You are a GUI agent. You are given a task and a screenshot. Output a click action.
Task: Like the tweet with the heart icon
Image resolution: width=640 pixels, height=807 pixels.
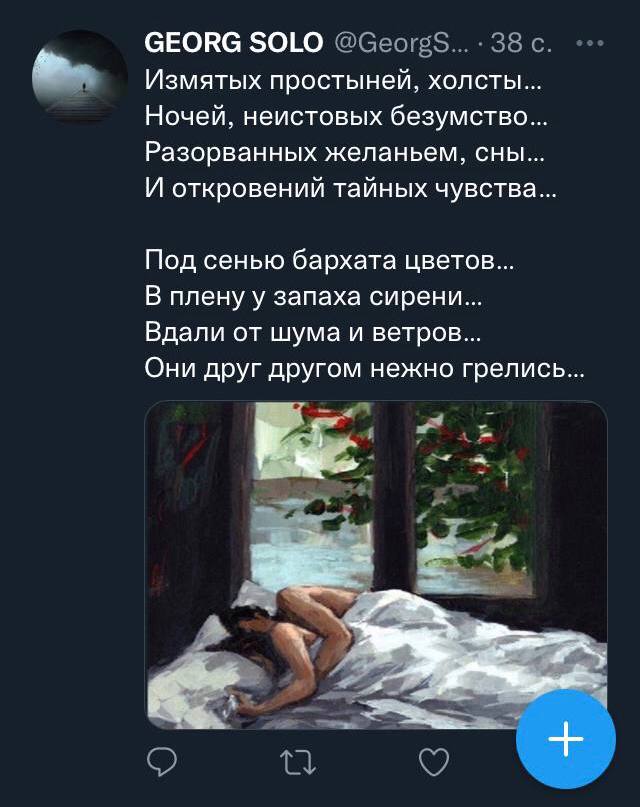pos(434,762)
